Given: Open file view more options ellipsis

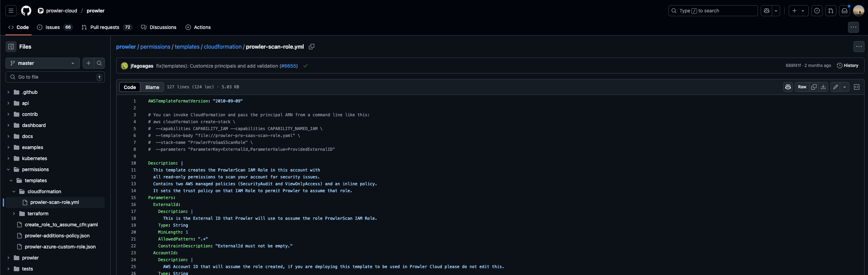Looking at the screenshot, I should pyautogui.click(x=859, y=47).
